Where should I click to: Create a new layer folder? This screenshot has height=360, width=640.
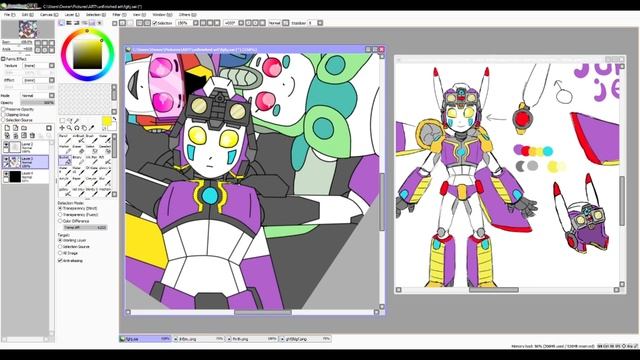(24, 128)
